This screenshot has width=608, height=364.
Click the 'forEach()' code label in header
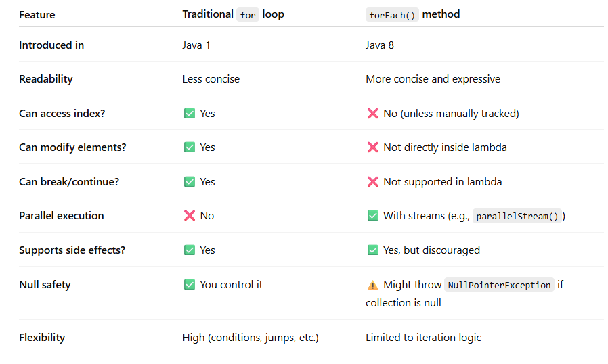tap(392, 15)
